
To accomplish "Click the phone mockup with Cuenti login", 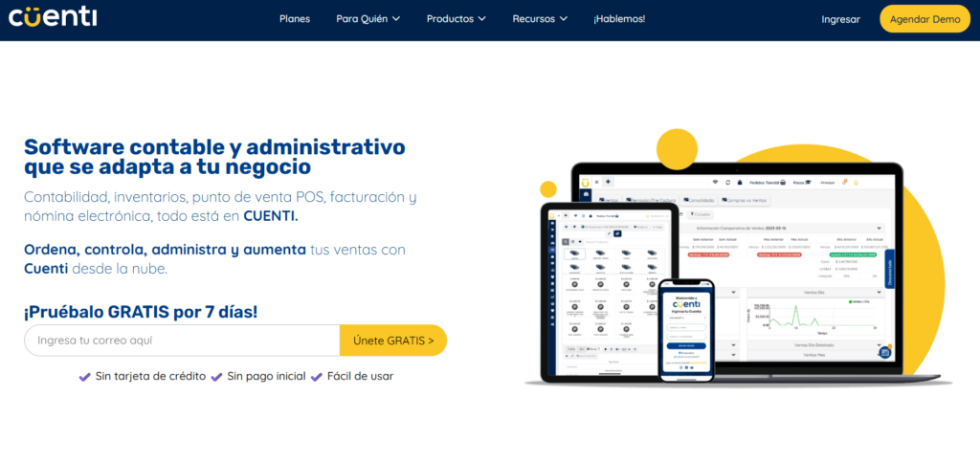I will pos(685,329).
